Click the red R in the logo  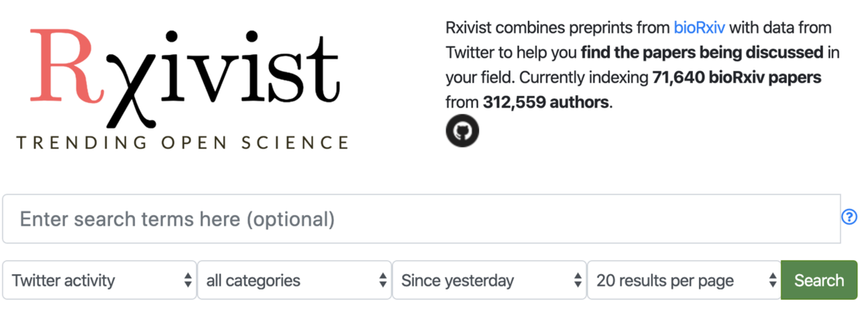pyautogui.click(x=61, y=67)
